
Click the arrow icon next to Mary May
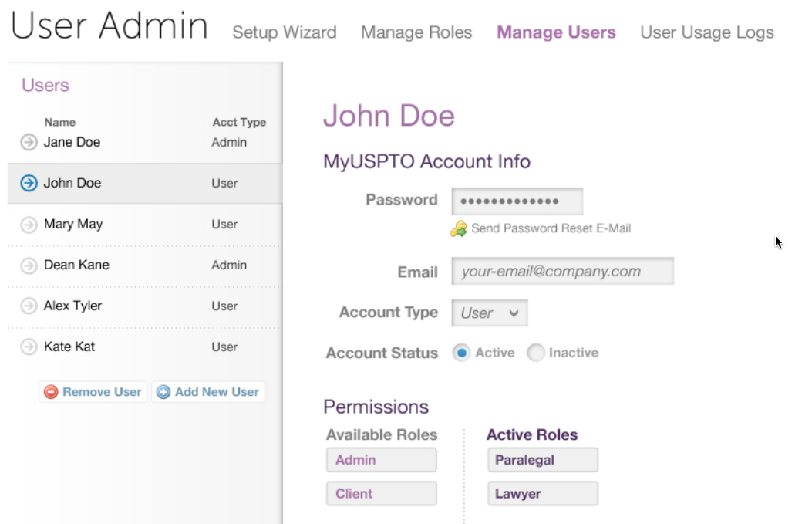[x=29, y=225]
